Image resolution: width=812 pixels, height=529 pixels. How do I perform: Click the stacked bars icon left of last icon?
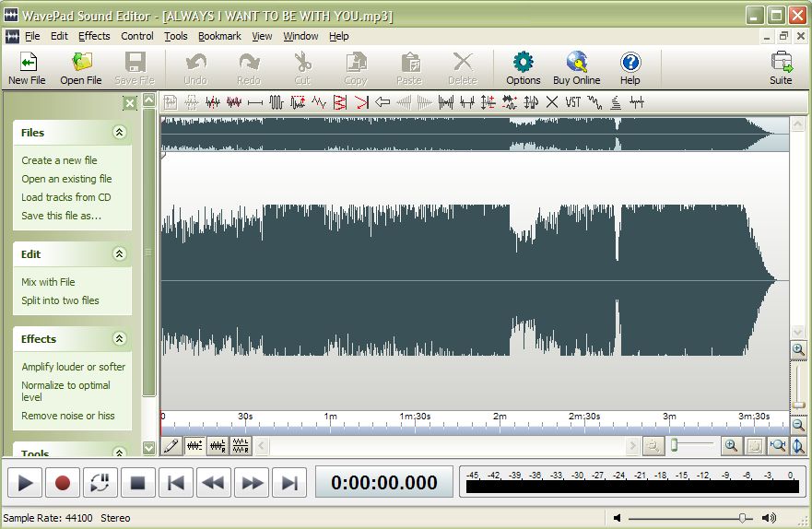click(x=615, y=102)
